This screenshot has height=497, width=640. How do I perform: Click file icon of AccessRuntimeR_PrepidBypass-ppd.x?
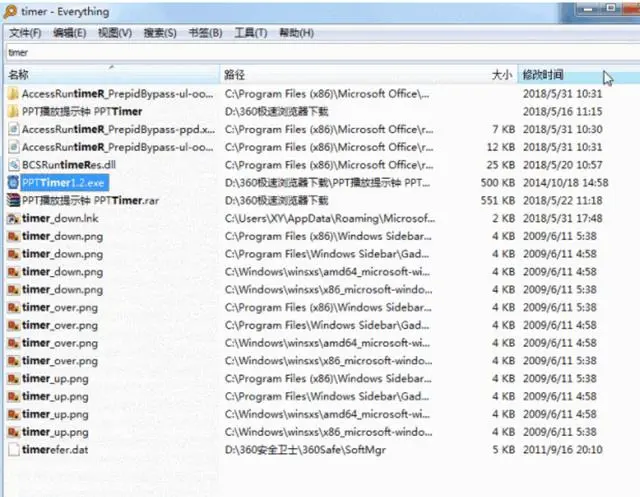coord(13,129)
